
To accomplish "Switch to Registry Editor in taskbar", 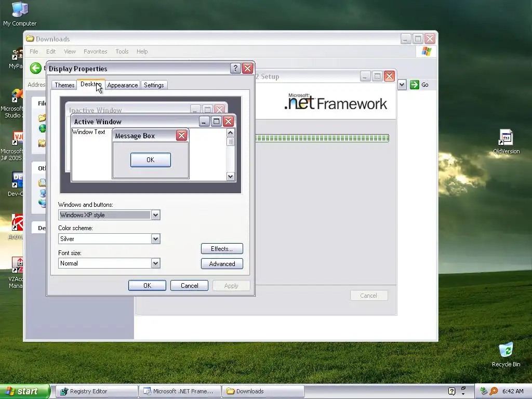I will pos(97,391).
